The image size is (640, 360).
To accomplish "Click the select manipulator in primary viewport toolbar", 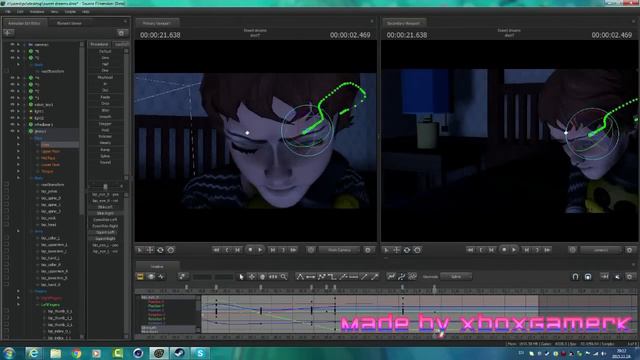I will (x=140, y=250).
